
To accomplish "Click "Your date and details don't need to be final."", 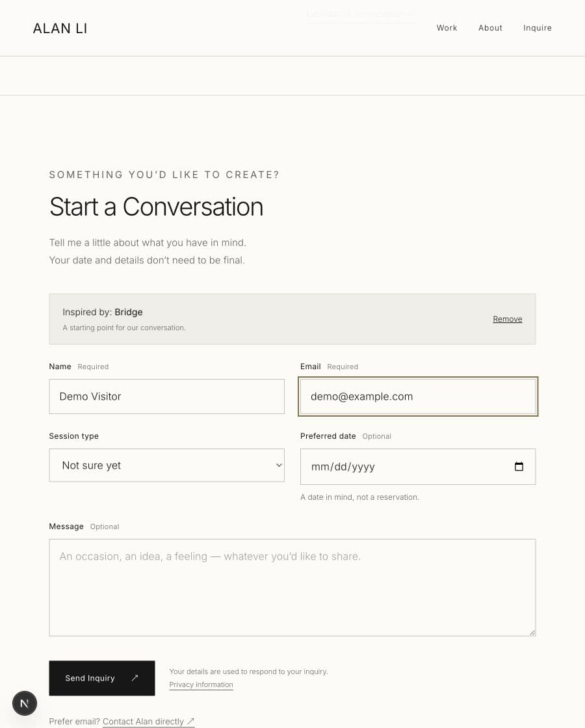I will coord(147,261).
